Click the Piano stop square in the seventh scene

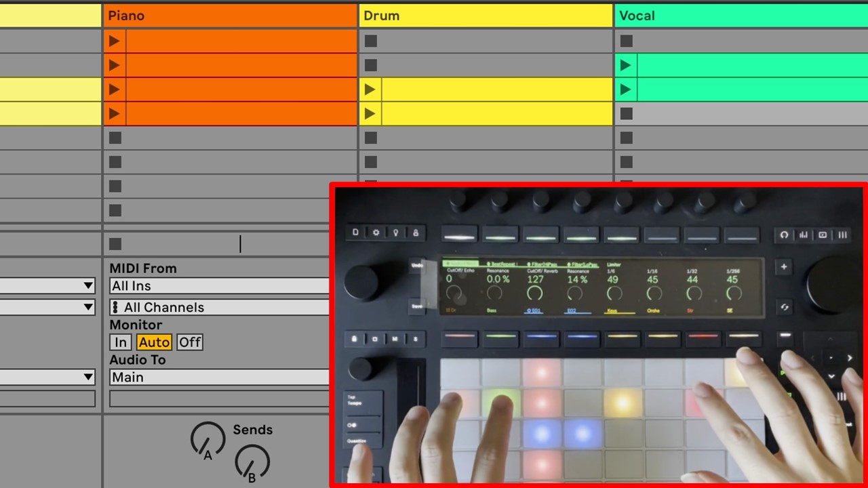[x=115, y=186]
